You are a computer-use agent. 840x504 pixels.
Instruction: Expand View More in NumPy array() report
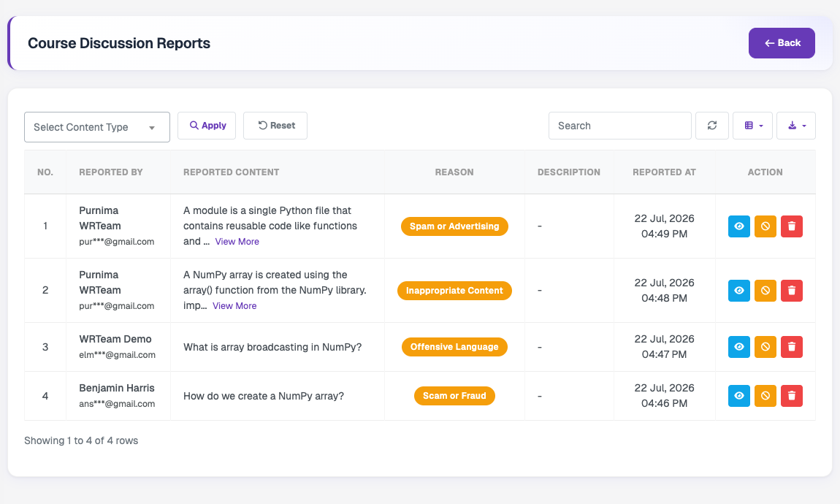(234, 306)
